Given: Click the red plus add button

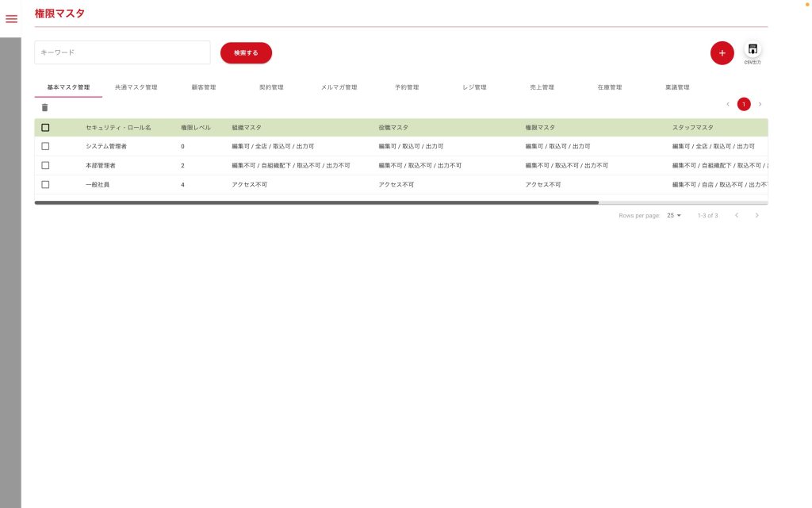Looking at the screenshot, I should 722,53.
